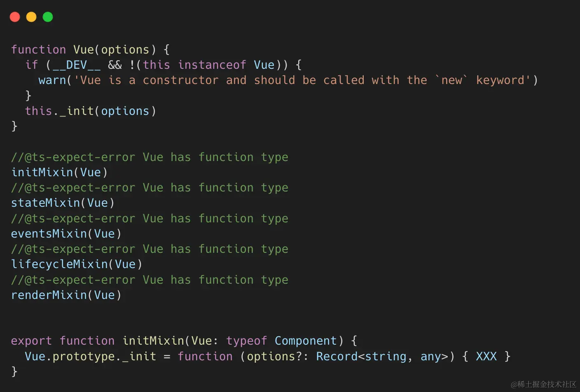Image resolution: width=580 pixels, height=392 pixels.
Task: Click the yellow minimize window dot
Action: [x=31, y=17]
